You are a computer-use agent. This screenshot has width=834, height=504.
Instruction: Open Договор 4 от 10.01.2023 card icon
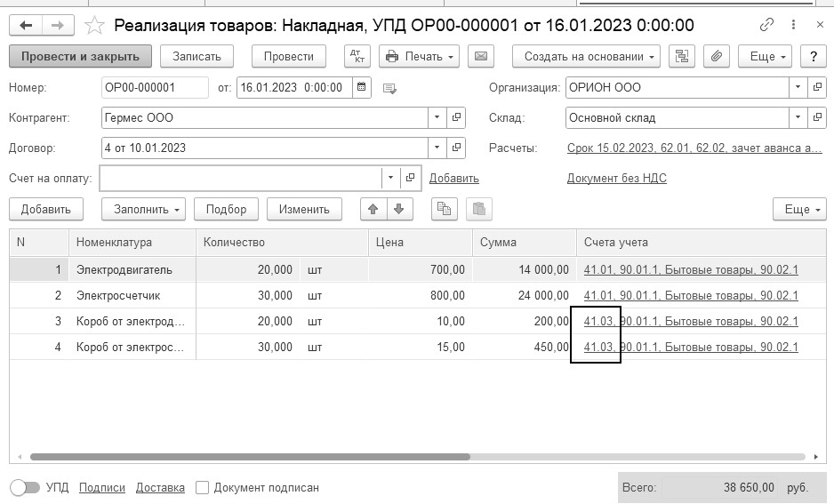[456, 148]
